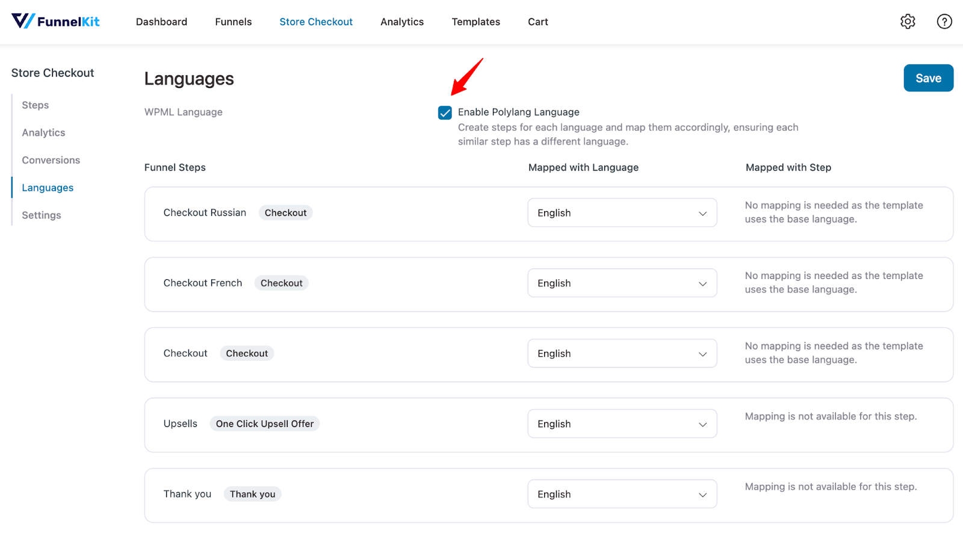Click the One Click Upsell Offer tag
Viewport: 963px width, 560px height.
[265, 424]
